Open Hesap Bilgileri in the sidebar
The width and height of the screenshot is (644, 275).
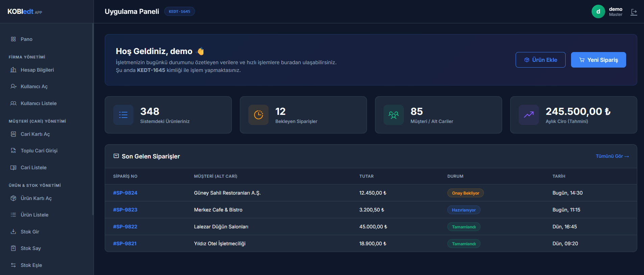[x=37, y=70]
